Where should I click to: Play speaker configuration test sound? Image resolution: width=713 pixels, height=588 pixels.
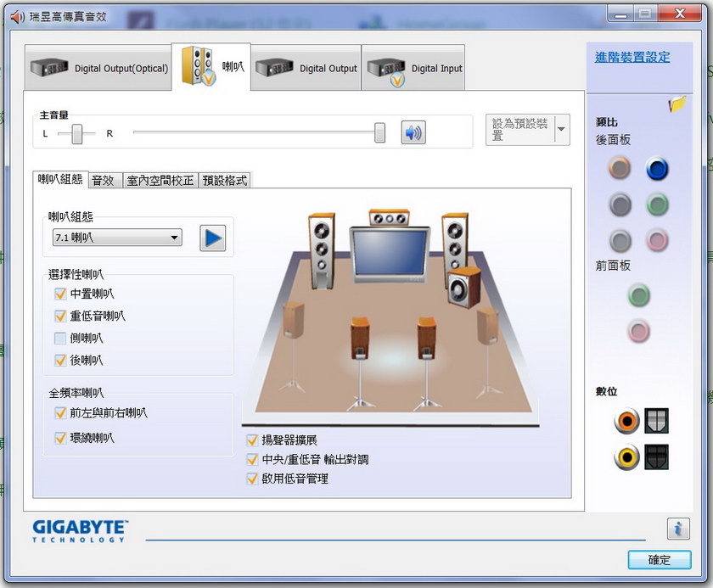(x=213, y=238)
